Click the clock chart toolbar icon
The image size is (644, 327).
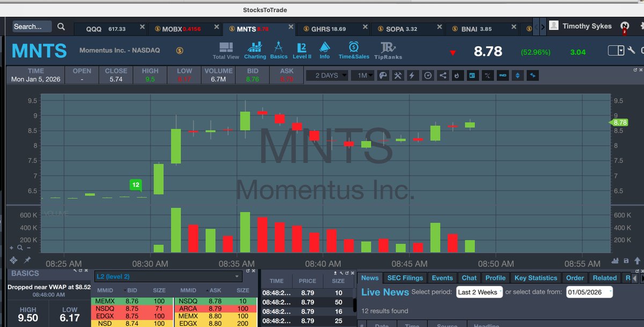pyautogui.click(x=428, y=76)
